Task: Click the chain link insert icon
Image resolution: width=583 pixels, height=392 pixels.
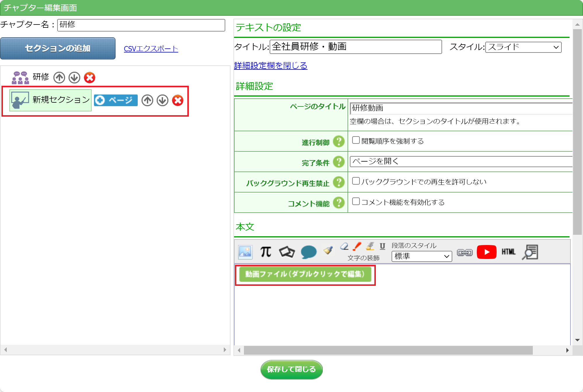Action: point(465,253)
